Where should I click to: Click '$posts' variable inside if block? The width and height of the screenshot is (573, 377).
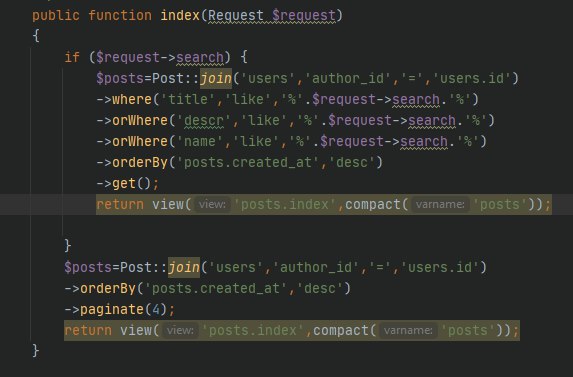click(x=120, y=78)
